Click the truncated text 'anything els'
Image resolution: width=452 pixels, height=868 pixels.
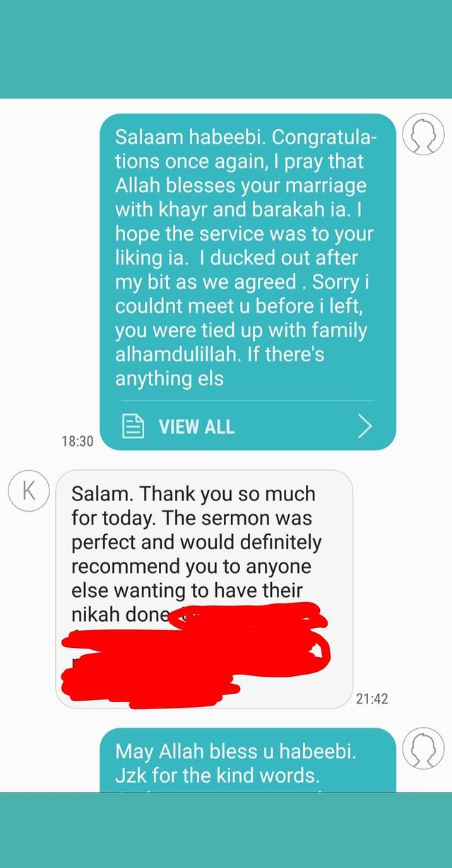169,379
